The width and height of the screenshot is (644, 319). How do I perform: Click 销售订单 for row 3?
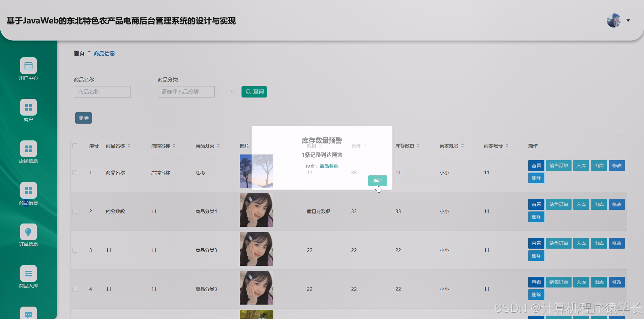559,243
